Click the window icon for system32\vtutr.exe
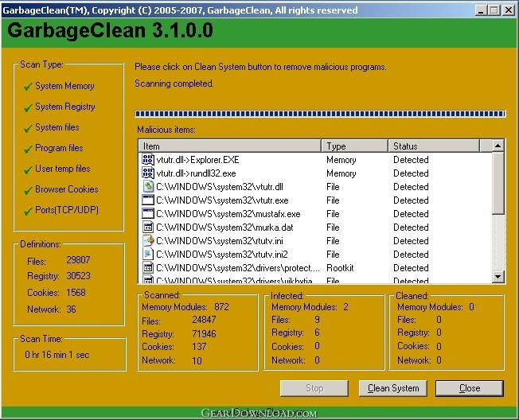 [148, 200]
